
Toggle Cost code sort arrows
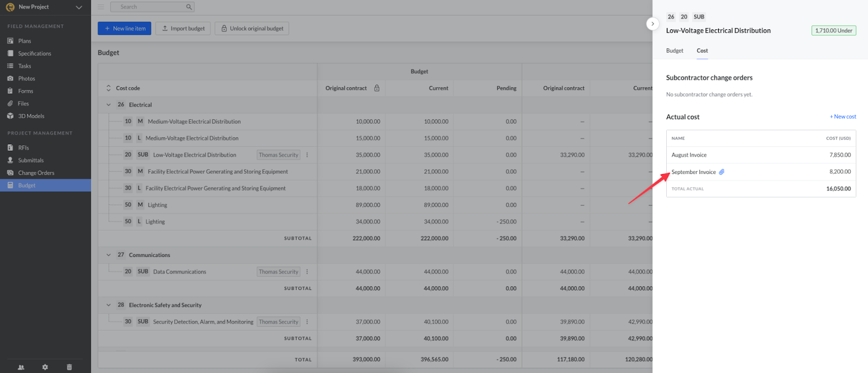point(108,88)
